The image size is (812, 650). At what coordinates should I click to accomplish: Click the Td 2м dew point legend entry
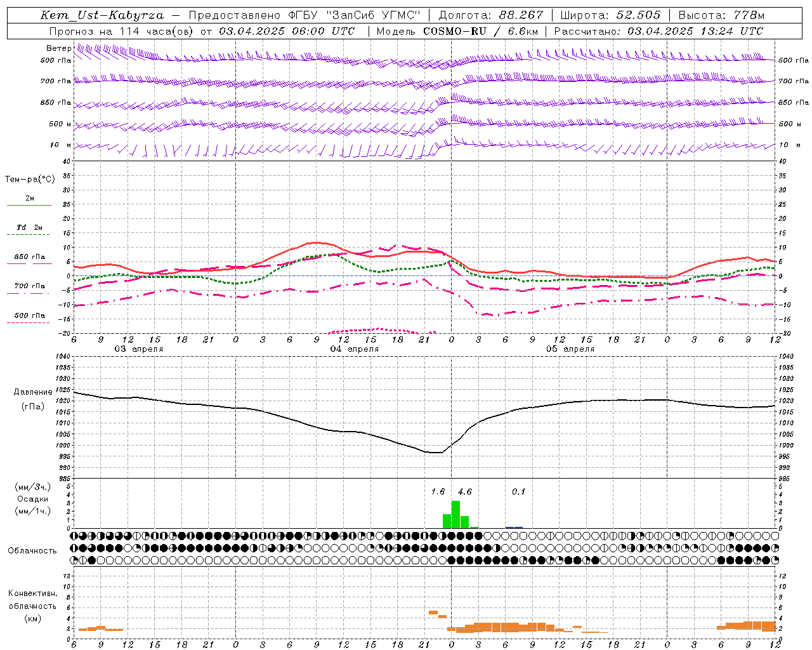pos(29,227)
